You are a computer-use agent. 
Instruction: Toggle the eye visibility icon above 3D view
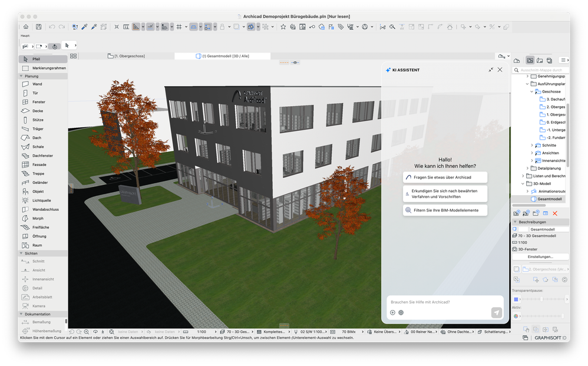(x=295, y=62)
